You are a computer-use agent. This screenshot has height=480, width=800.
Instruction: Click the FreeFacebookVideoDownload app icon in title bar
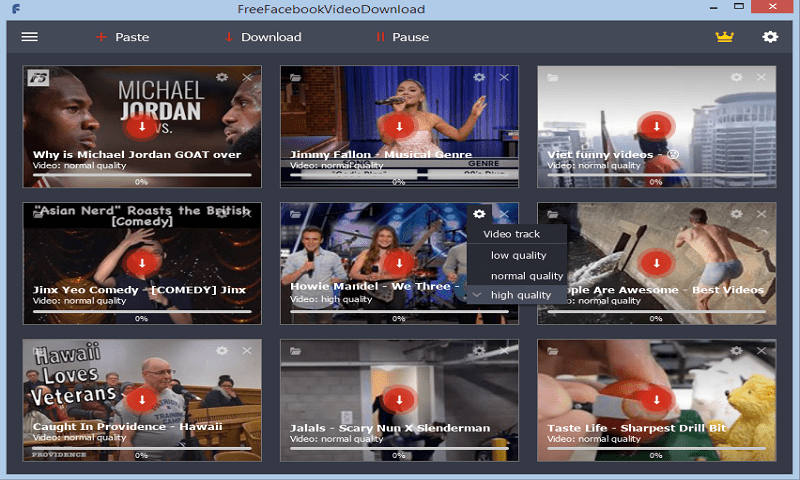[16, 9]
